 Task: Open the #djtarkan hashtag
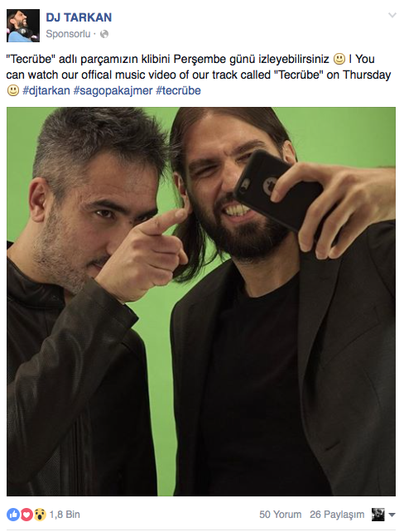tap(46, 90)
